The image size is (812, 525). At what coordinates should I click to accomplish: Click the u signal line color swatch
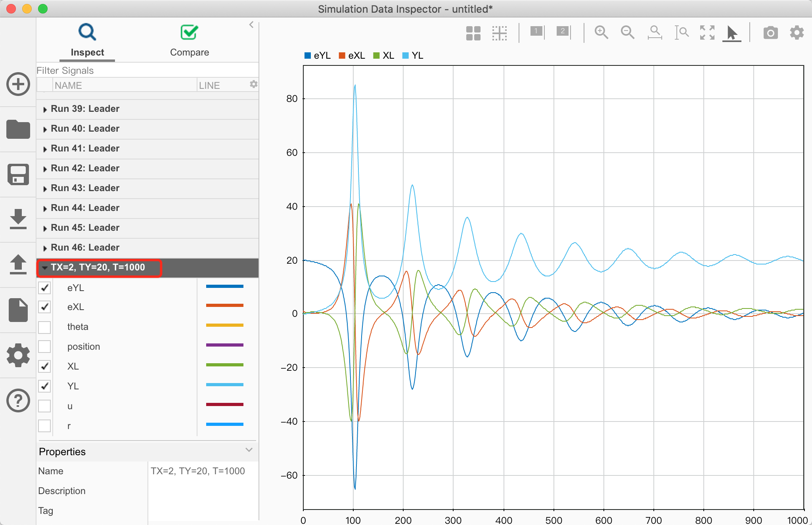tap(224, 404)
